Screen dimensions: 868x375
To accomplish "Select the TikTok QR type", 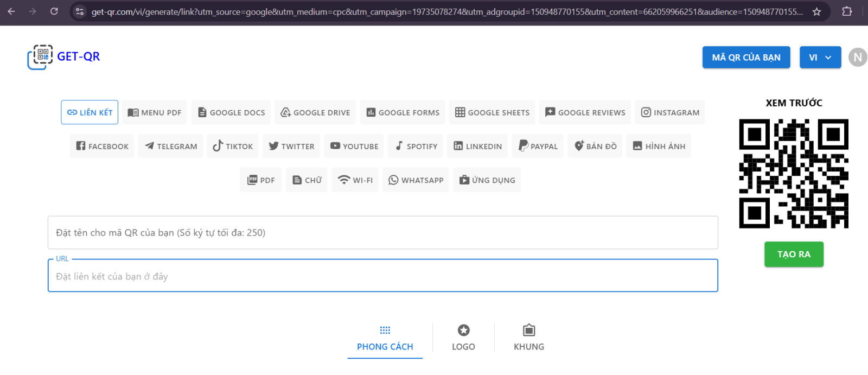I will tap(233, 146).
